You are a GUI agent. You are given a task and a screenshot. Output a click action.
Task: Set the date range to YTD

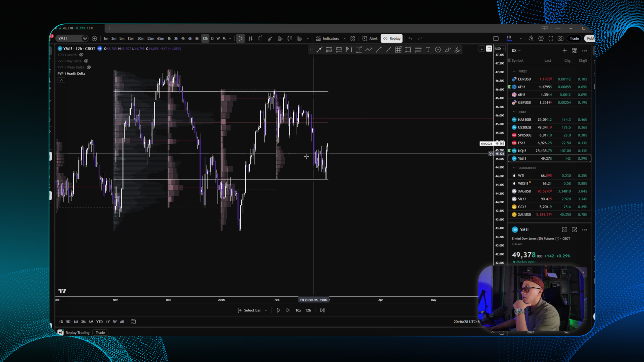click(x=99, y=322)
